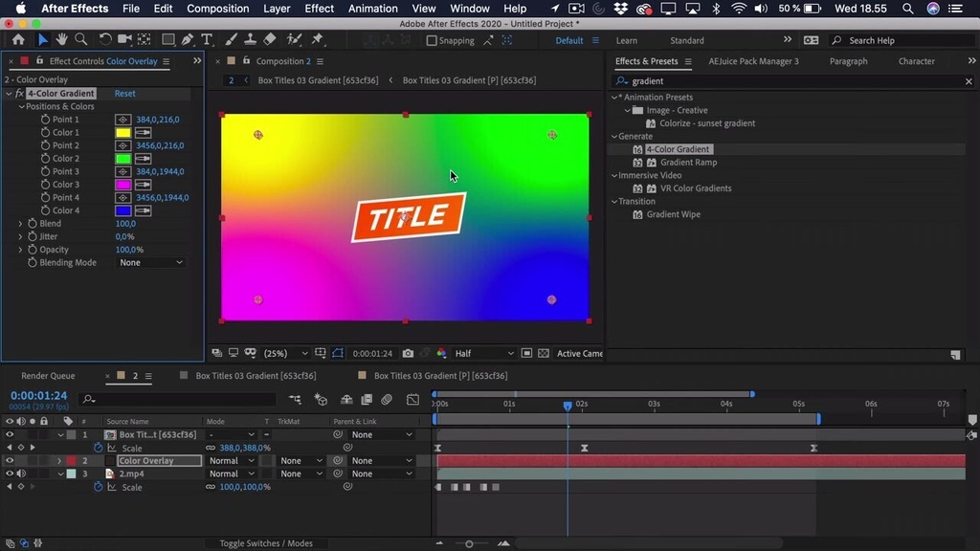Click the Composition Mini-Flowchart icon in timeline
Image resolution: width=980 pixels, height=551 pixels.
[x=295, y=399]
